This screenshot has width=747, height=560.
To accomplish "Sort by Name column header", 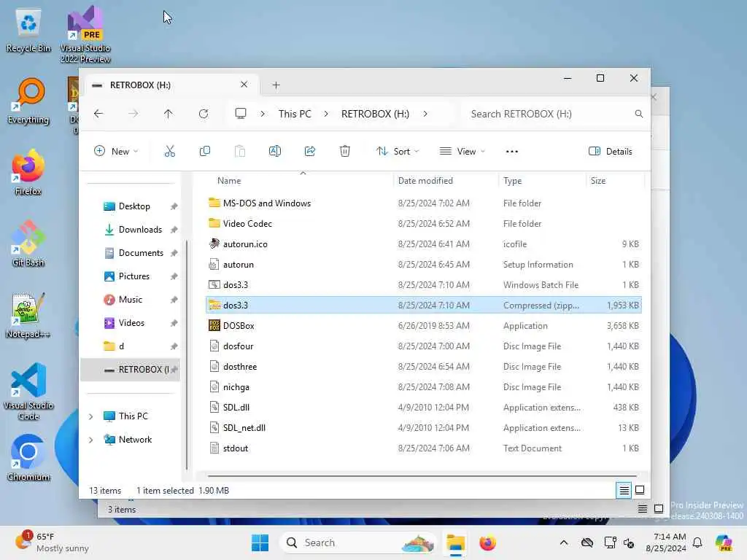I will click(x=229, y=181).
